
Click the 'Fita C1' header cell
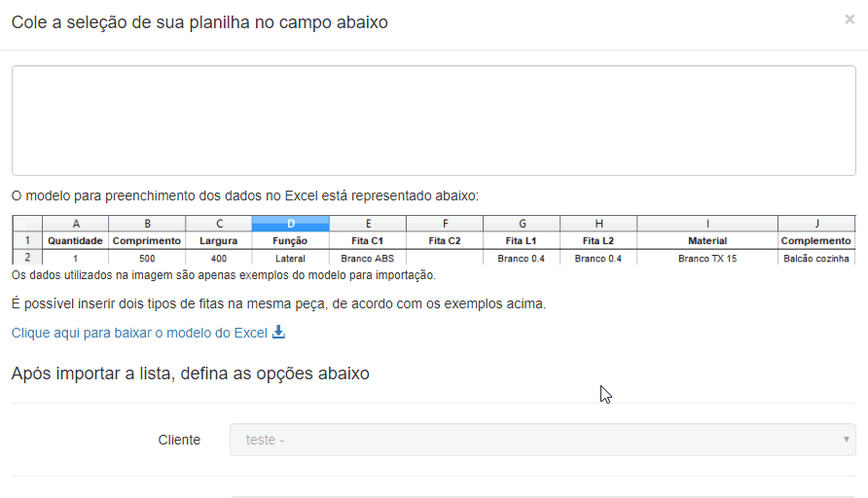pos(367,240)
